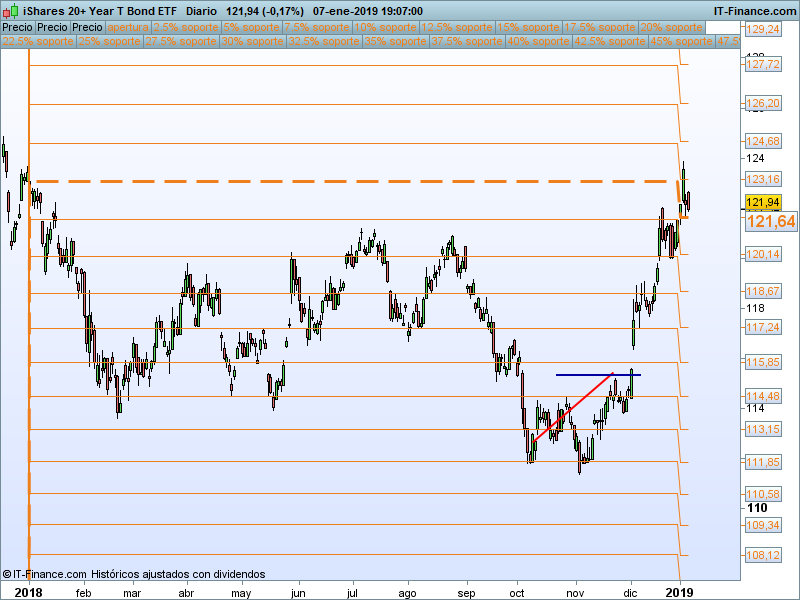Image resolution: width=800 pixels, height=600 pixels.
Task: Click the 108,12 price level tag
Action: (x=763, y=555)
